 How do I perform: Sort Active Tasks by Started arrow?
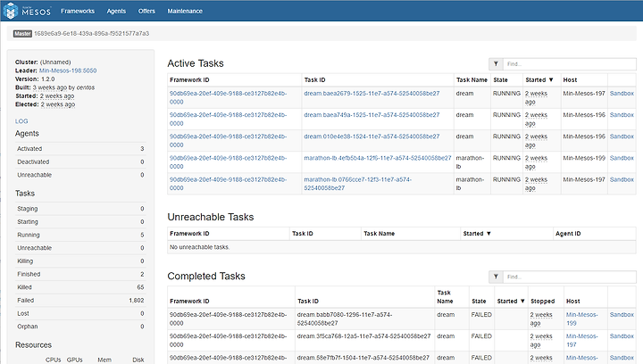(551, 79)
